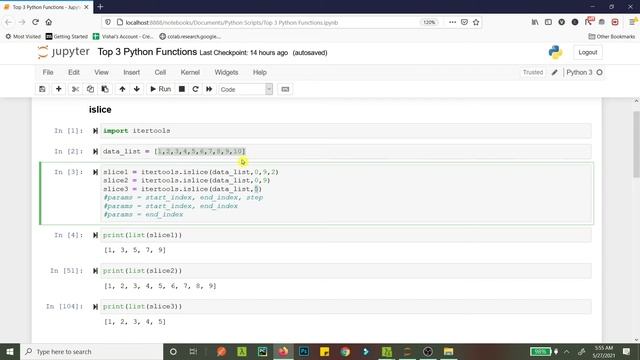Open a new browser tab
The width and height of the screenshot is (640, 360).
point(100,7)
